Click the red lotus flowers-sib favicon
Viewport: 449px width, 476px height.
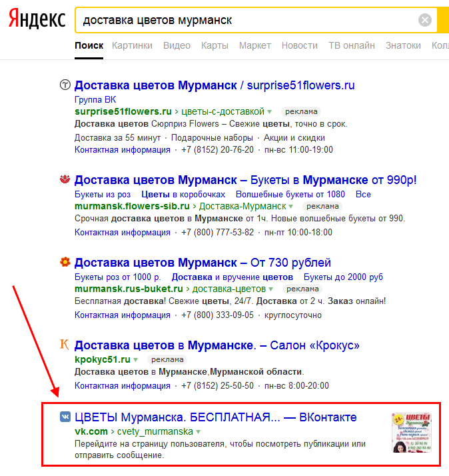click(65, 179)
